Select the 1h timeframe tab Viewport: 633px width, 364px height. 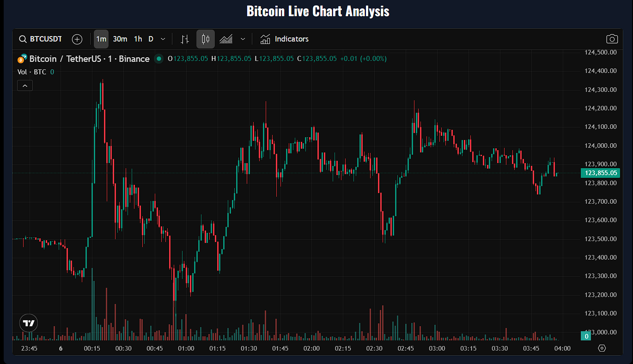pyautogui.click(x=137, y=39)
